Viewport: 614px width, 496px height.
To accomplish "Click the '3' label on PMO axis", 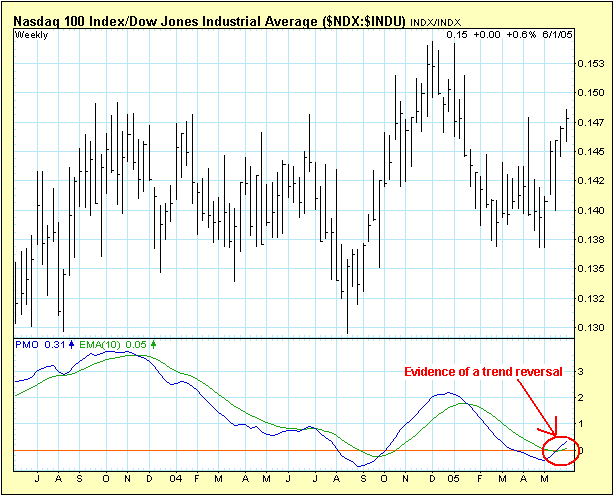I will [x=581, y=369].
